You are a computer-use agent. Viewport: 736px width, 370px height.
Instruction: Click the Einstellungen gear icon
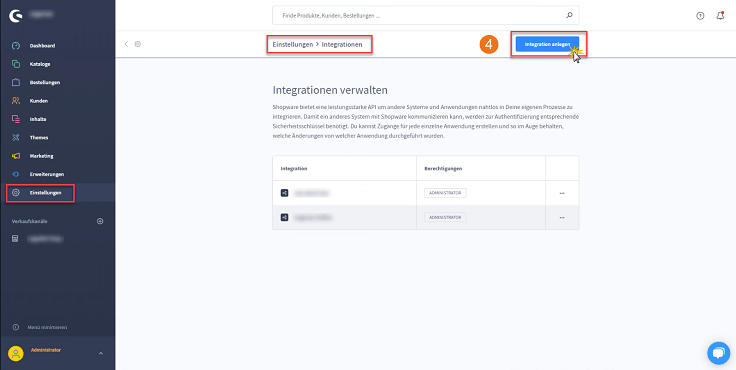pyautogui.click(x=16, y=193)
